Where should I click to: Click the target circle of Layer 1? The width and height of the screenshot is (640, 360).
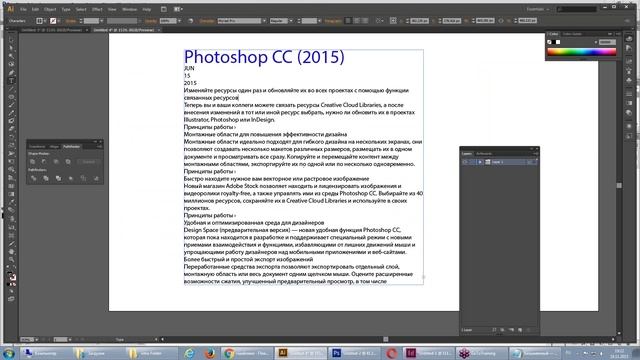529,162
